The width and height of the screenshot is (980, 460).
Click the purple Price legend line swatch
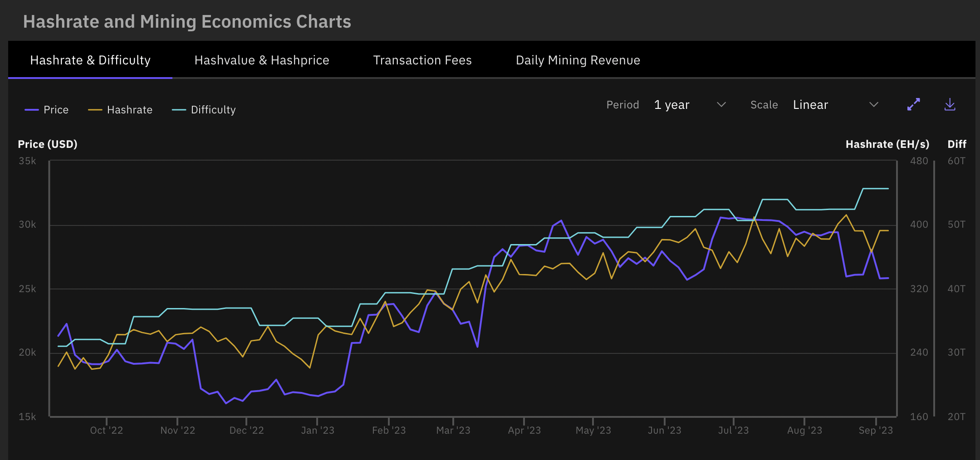click(32, 110)
